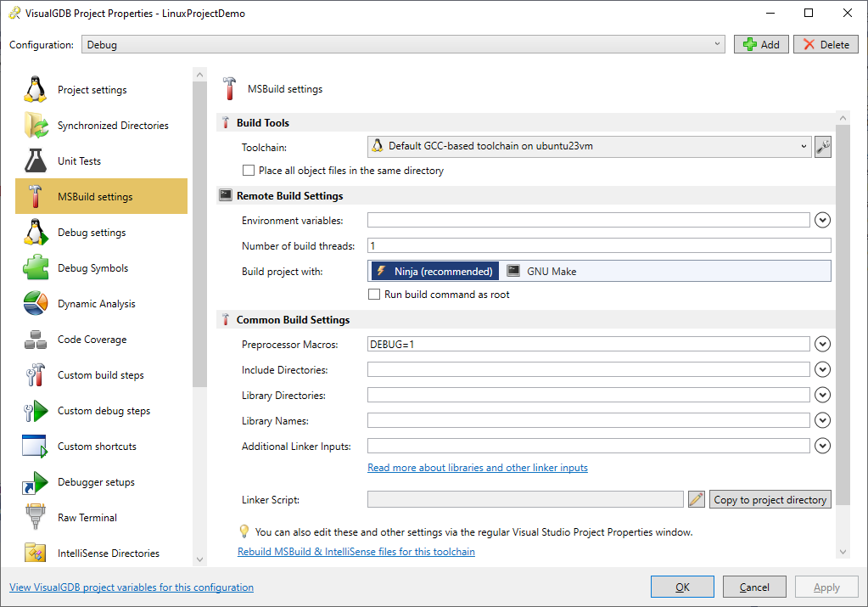Click the GNU Make terminal icon

pos(513,271)
